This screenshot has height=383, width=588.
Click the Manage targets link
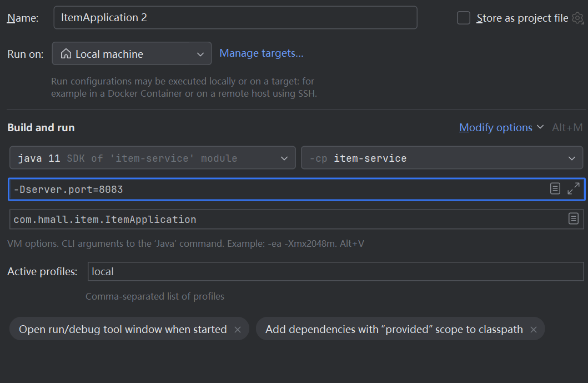pos(262,53)
